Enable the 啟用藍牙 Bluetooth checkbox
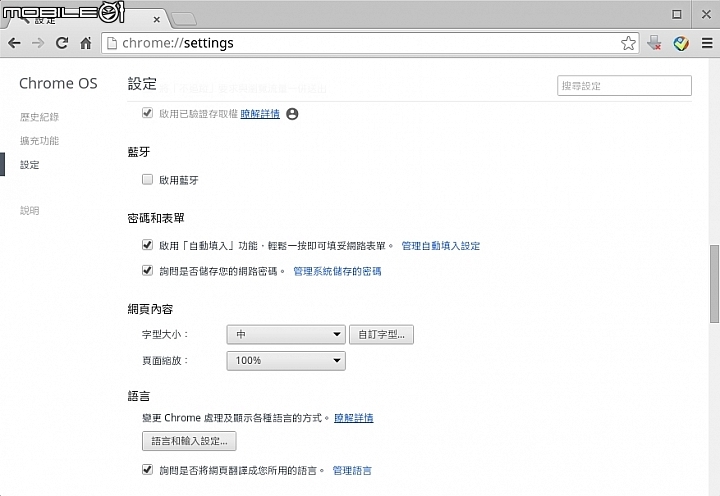Viewport: 720px width, 496px height. (x=147, y=179)
